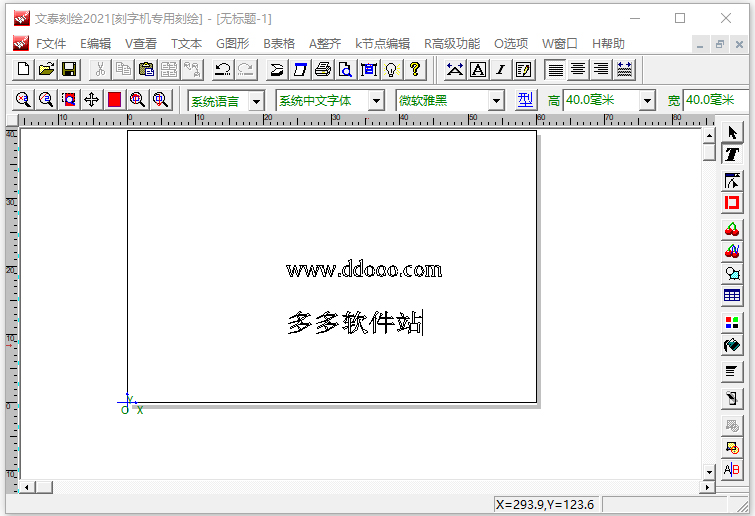The image size is (755, 516).
Task: Toggle right text alignment
Action: point(601,69)
